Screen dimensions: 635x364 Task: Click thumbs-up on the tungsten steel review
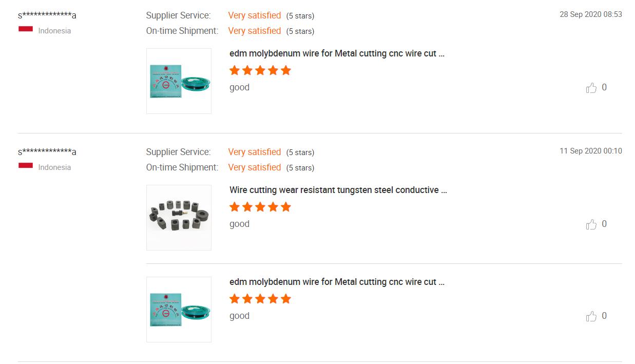point(591,224)
